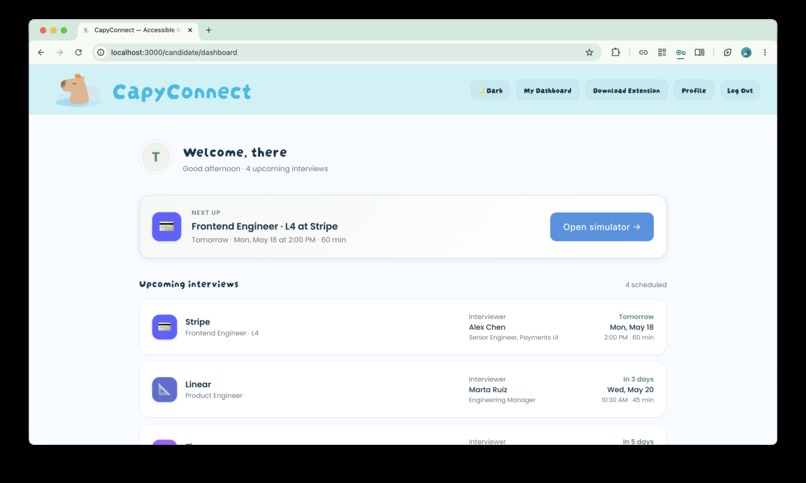Click "Senior Engineer, Payments UI" text
The height and width of the screenshot is (483, 806).
pos(513,338)
